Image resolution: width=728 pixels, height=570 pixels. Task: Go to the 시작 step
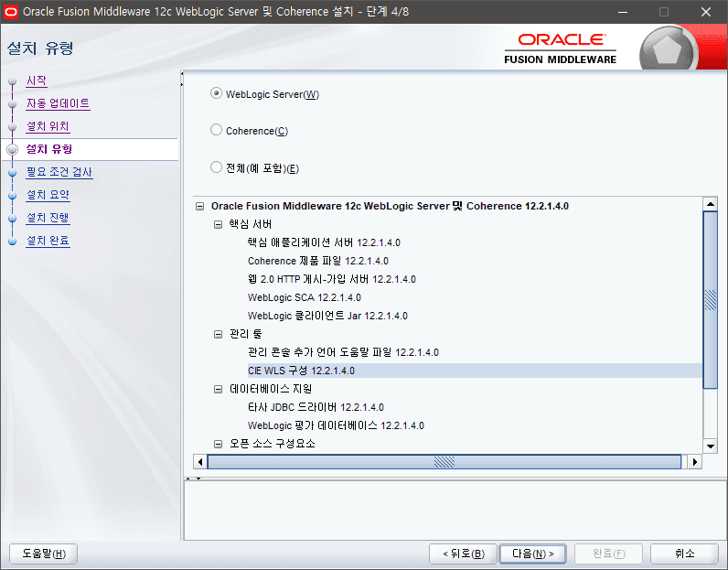click(x=37, y=81)
